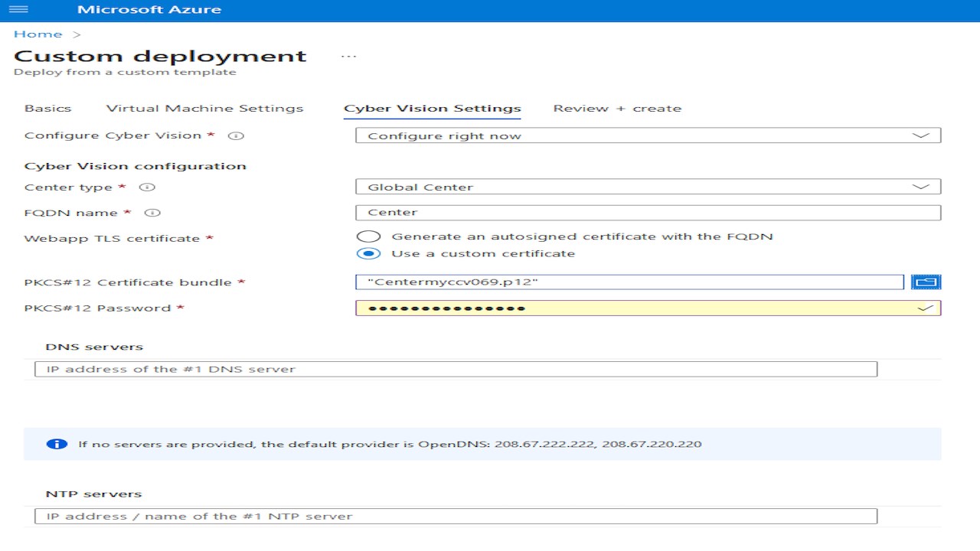Image resolution: width=980 pixels, height=551 pixels.
Task: Click the #1 NTP server input field
Action: [456, 517]
